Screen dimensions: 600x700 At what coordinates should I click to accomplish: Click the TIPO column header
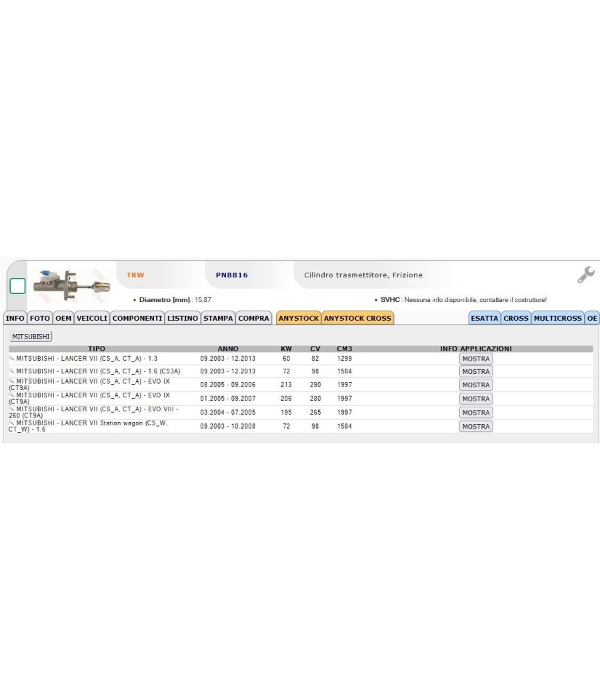pos(97,349)
